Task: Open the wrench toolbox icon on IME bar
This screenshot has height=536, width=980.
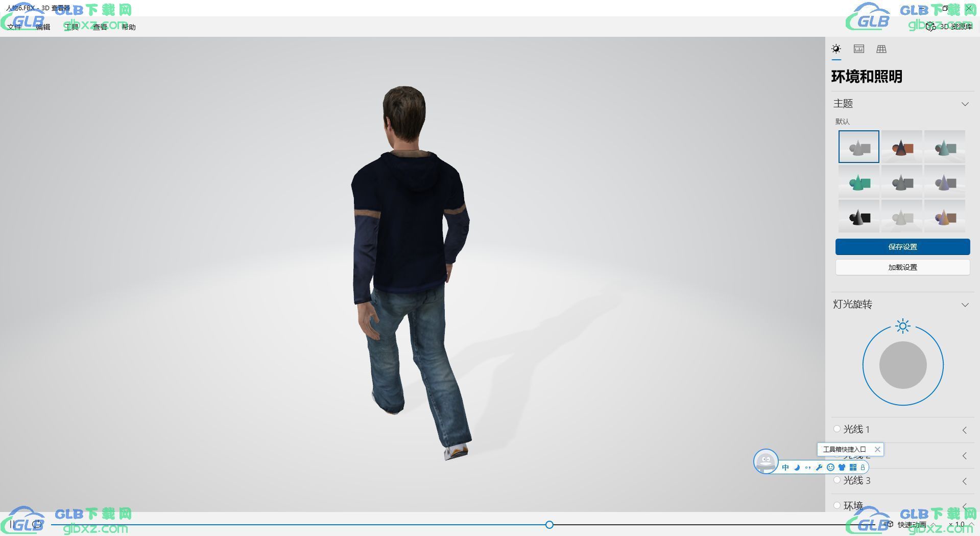Action: [819, 468]
